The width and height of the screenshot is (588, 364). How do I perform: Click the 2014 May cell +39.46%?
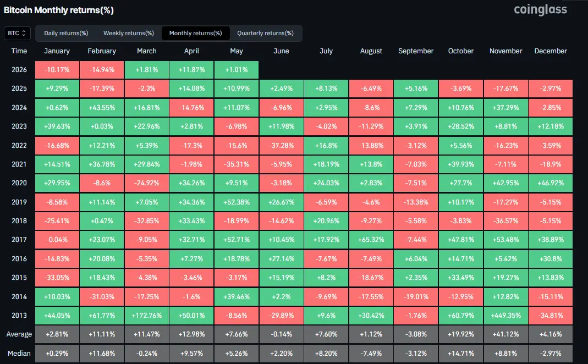(237, 296)
